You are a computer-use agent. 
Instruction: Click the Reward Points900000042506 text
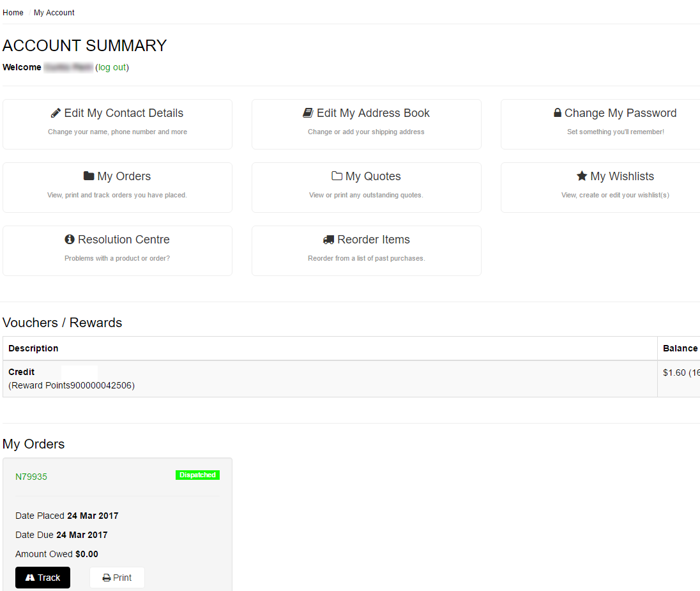(72, 385)
